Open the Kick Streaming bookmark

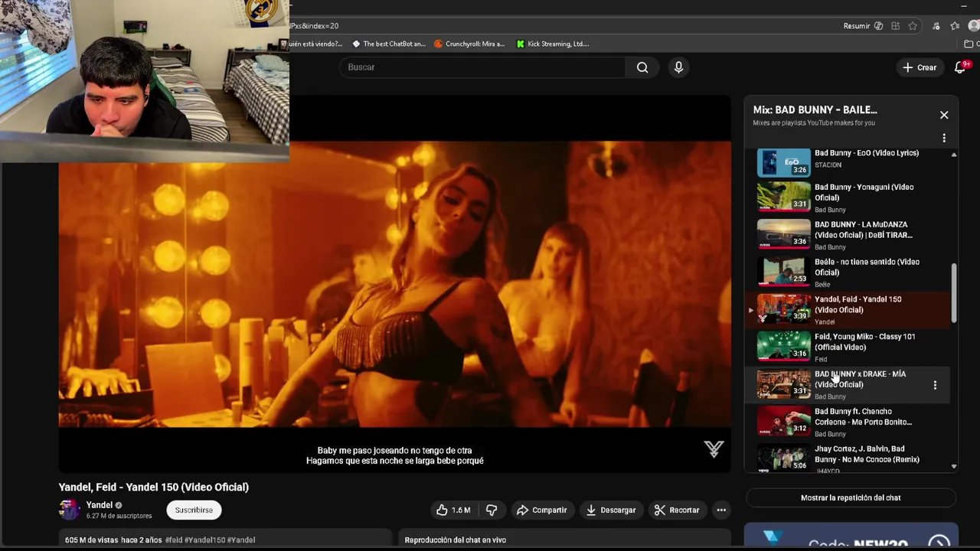click(x=553, y=44)
